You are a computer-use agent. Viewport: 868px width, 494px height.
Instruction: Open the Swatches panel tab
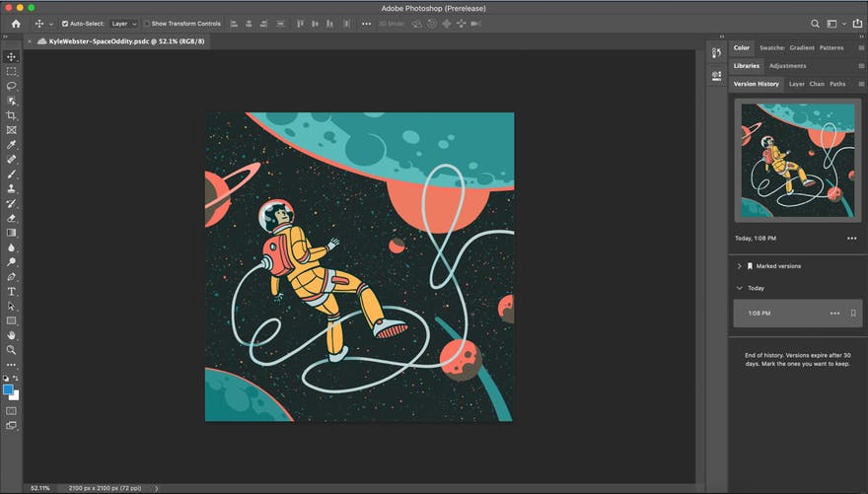[771, 47]
